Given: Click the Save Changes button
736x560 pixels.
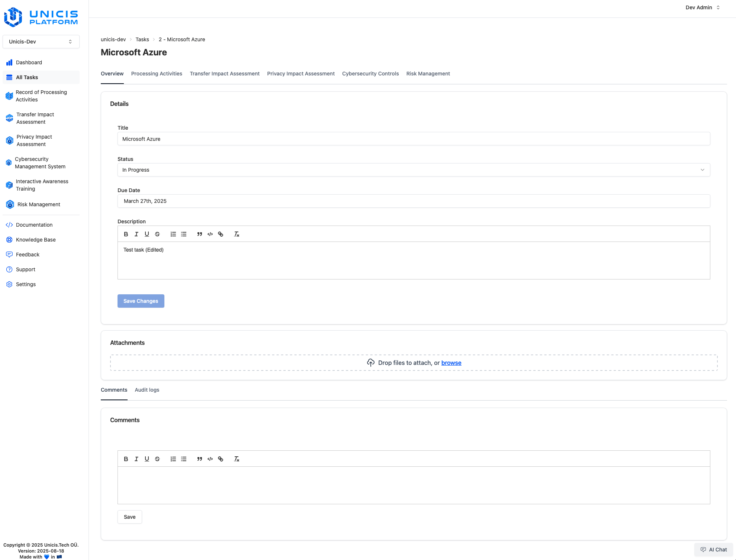Looking at the screenshot, I should pos(141,301).
